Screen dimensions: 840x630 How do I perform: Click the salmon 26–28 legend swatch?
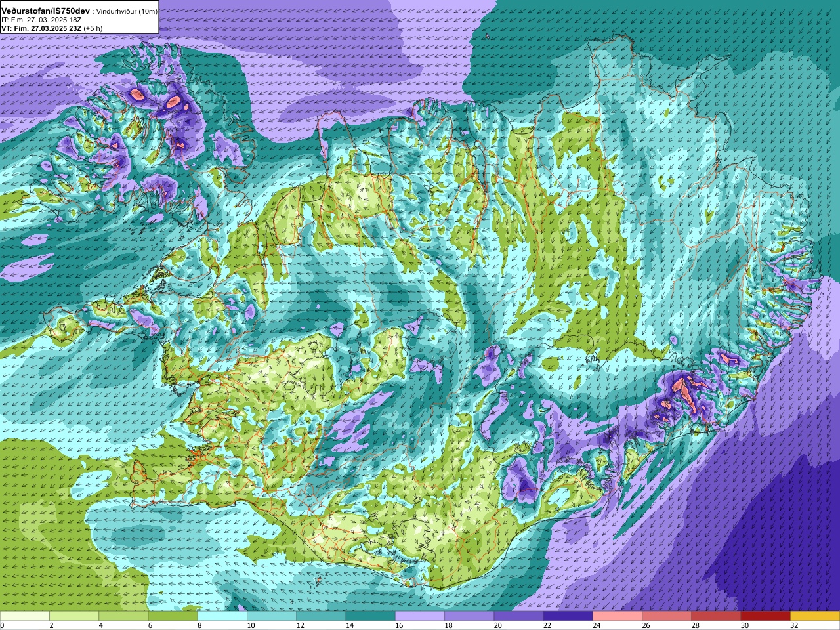click(667, 616)
